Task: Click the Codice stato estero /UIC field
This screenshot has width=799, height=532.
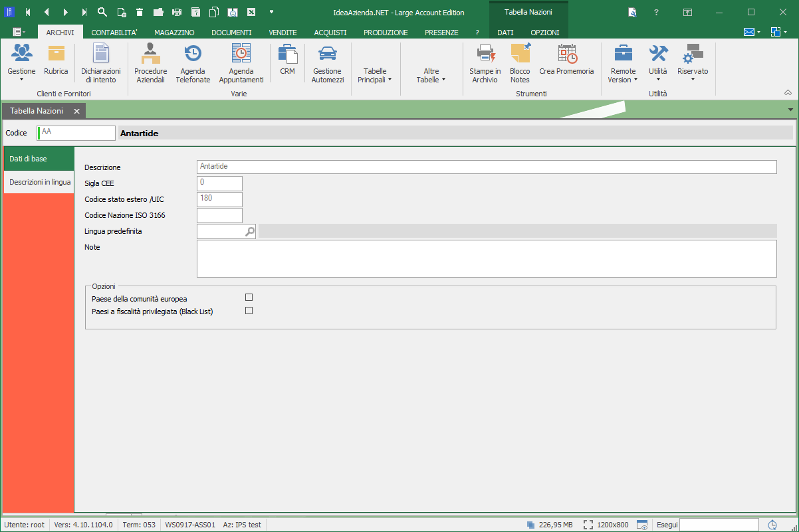Action: pyautogui.click(x=219, y=199)
